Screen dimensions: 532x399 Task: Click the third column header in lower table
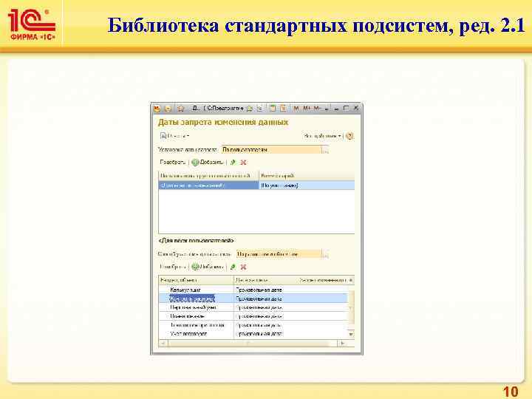tap(323, 280)
